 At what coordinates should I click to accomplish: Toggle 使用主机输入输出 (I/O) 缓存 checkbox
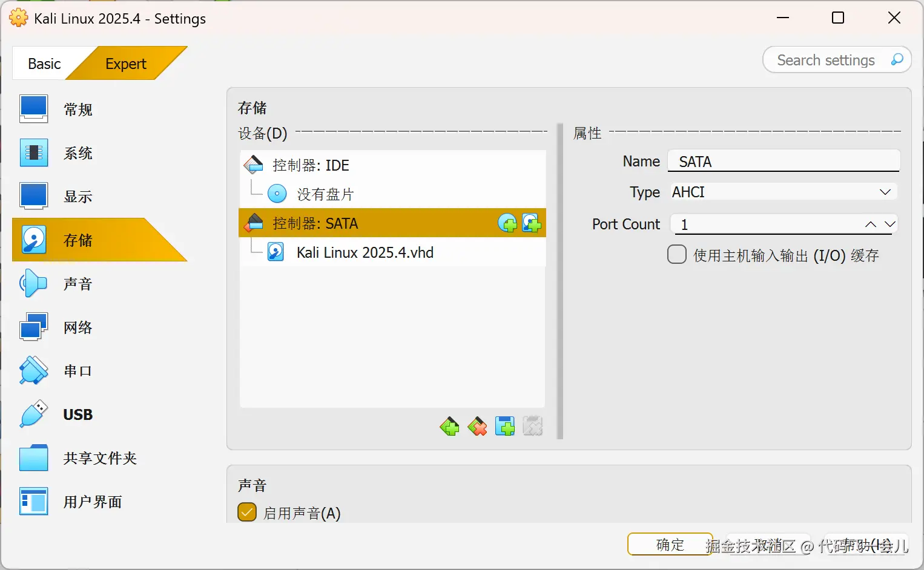point(677,255)
